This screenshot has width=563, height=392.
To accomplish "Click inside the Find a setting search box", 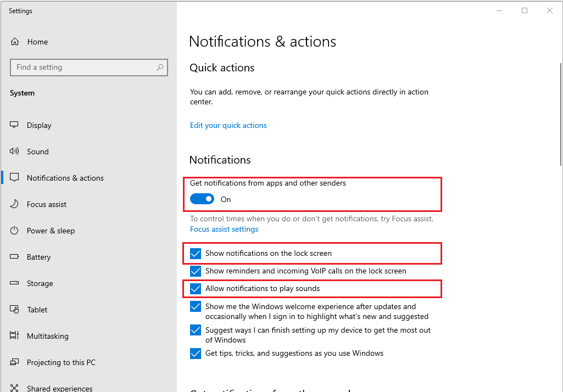I will [x=89, y=67].
